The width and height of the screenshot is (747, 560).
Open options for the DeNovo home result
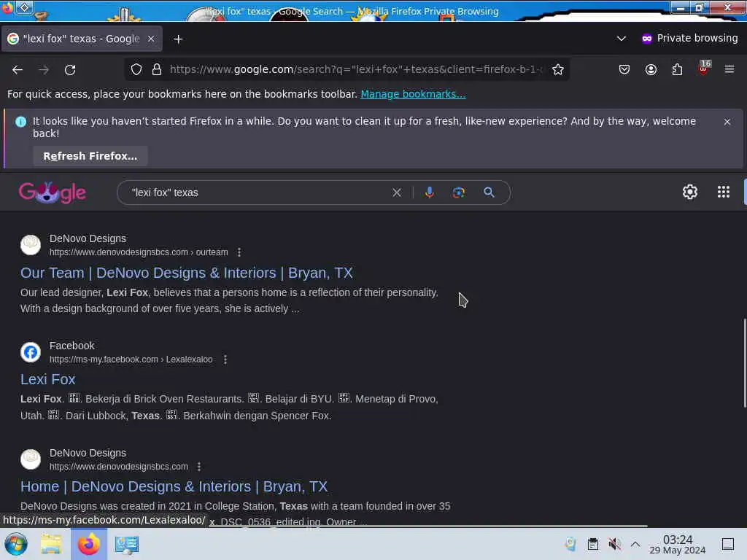[x=198, y=467]
